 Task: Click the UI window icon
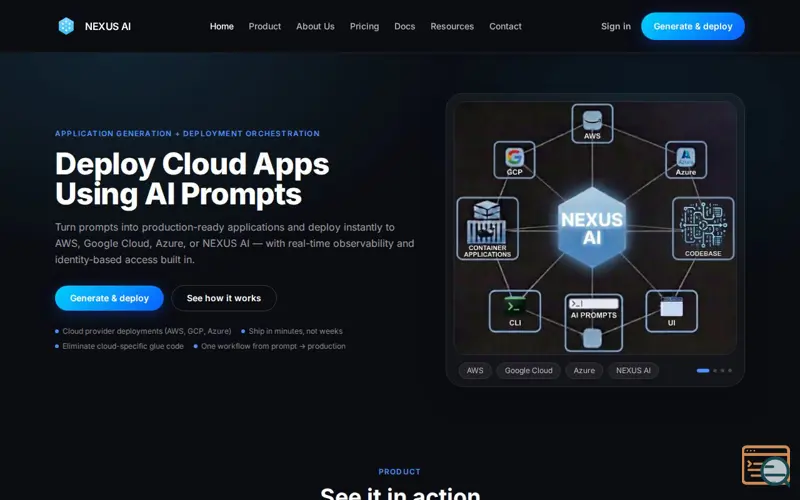671,307
